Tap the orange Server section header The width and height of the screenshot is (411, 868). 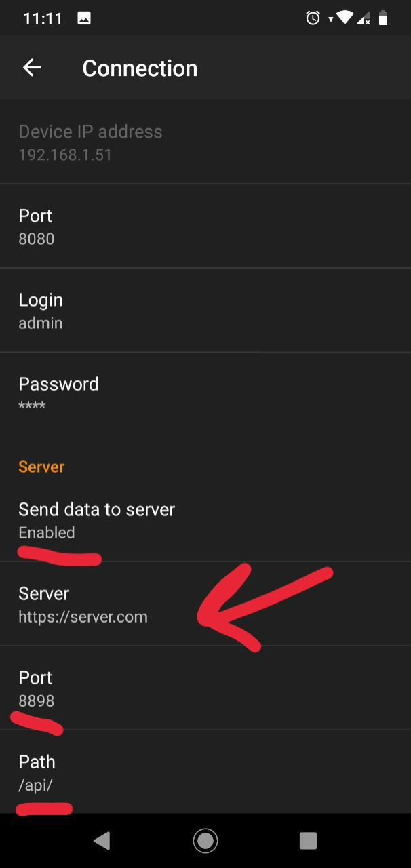pyautogui.click(x=41, y=467)
